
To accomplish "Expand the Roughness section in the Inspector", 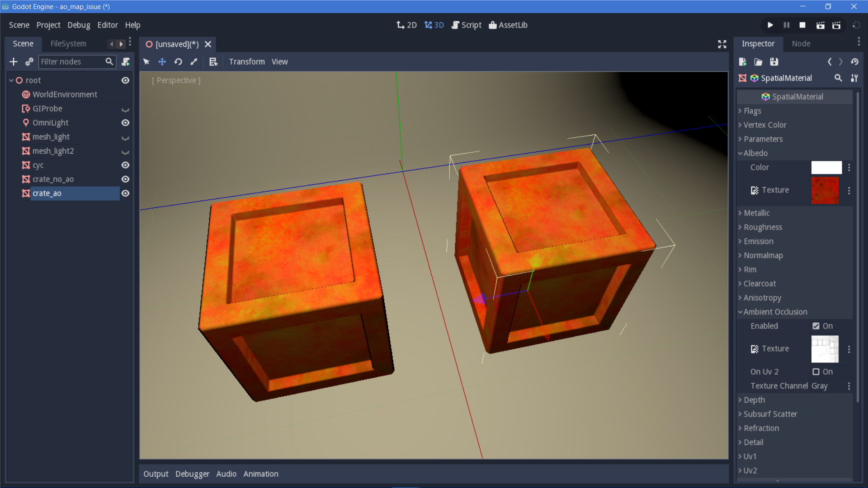I will [x=763, y=227].
